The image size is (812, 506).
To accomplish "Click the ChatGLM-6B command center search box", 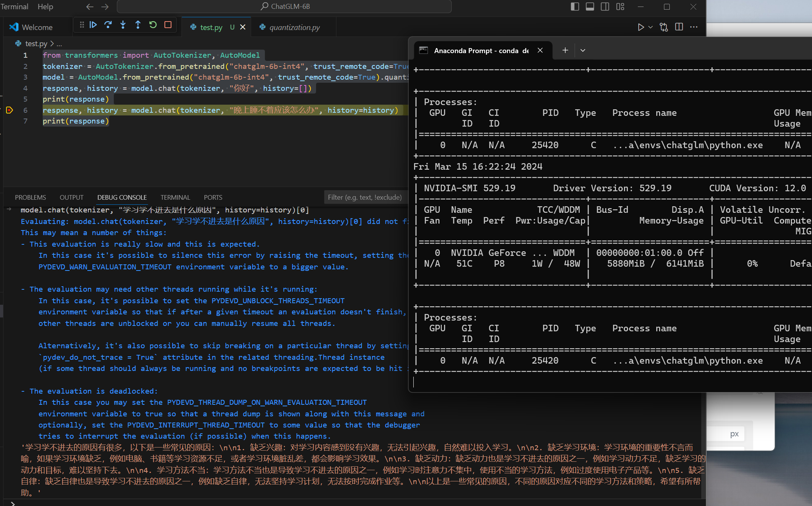I will (x=285, y=7).
